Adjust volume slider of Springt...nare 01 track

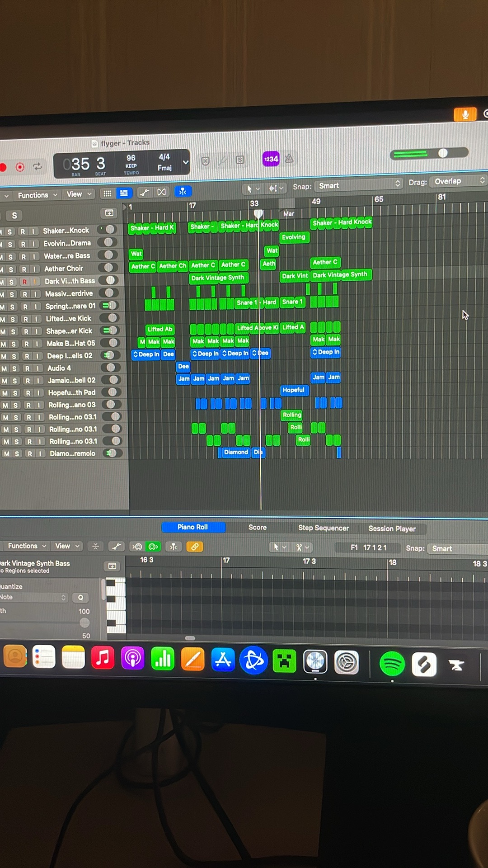[x=109, y=306]
